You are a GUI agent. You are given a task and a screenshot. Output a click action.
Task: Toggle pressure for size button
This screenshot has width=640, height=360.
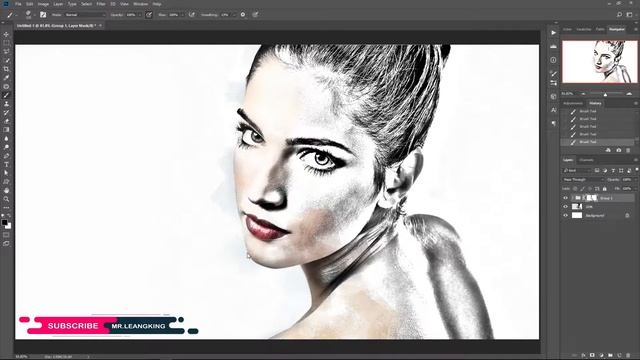click(255, 15)
